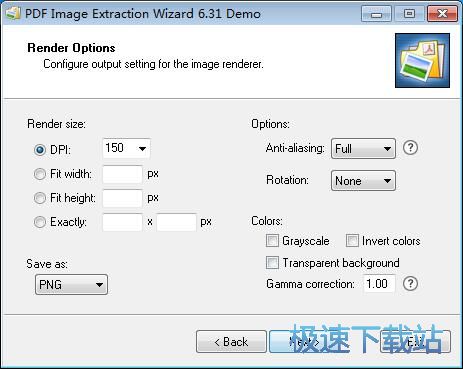Select the Exactly radio button
Screen dimensions: 463x369
pos(40,222)
